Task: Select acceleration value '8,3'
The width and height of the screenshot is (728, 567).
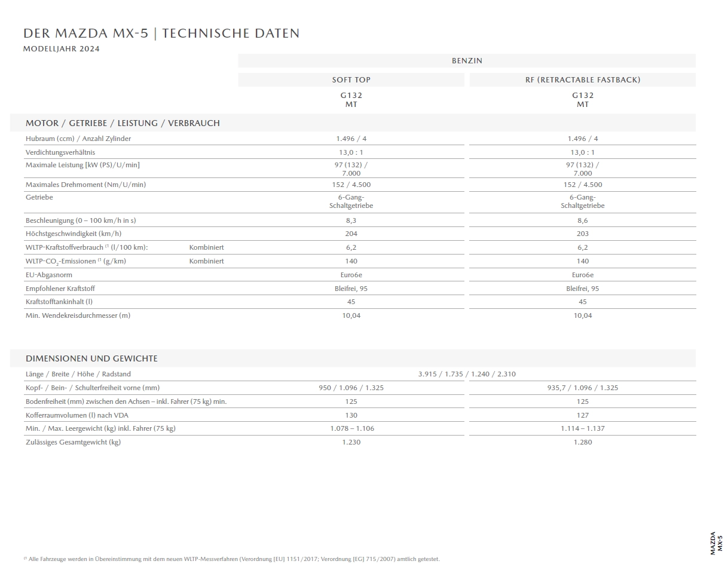Action: coord(351,220)
